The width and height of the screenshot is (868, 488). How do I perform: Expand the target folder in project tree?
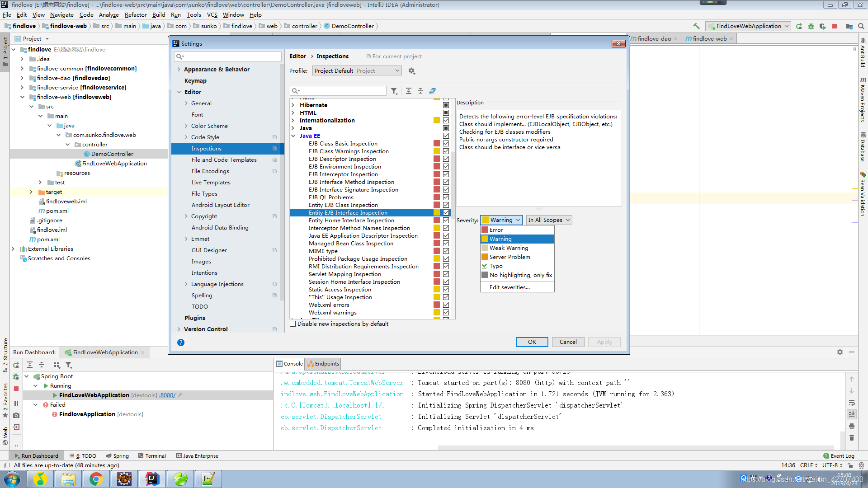(x=31, y=192)
